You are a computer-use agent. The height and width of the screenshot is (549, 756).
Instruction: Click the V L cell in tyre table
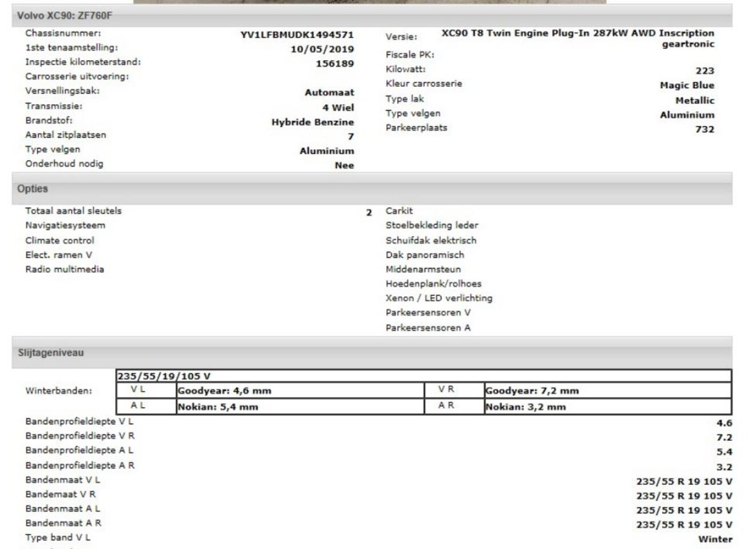[146, 391]
